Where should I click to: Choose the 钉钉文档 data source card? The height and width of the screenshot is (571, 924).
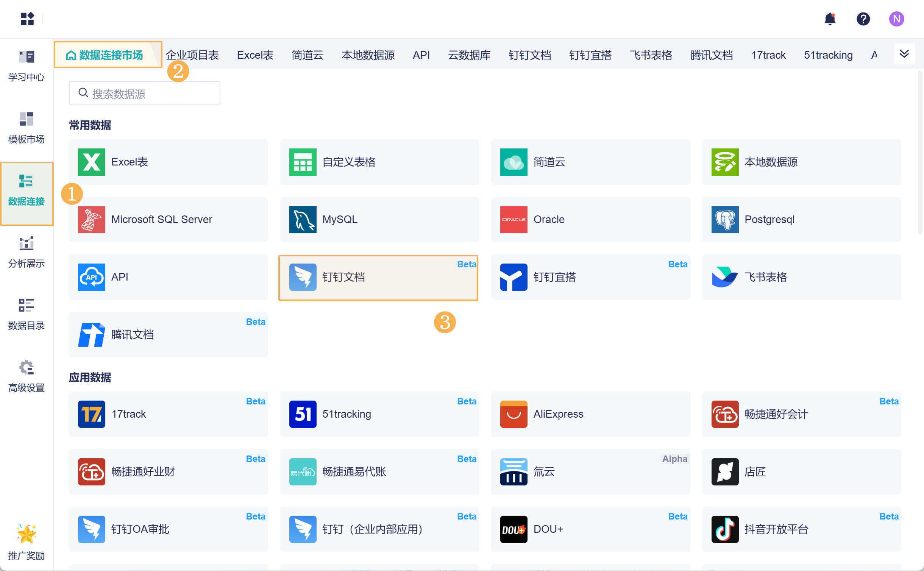[x=378, y=278]
